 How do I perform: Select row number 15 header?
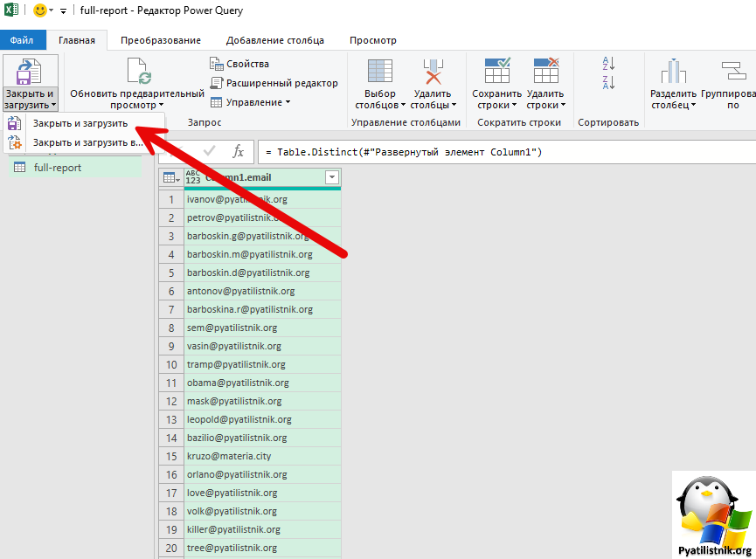point(171,456)
